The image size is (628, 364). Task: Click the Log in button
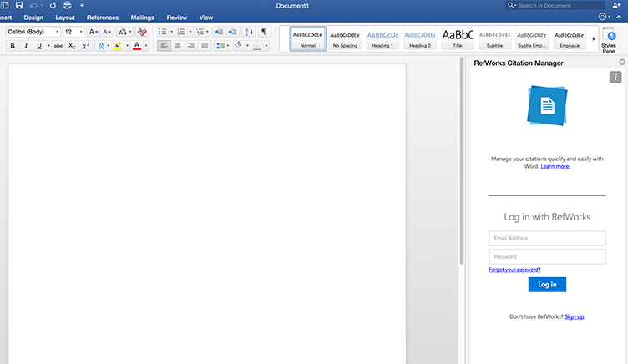(x=547, y=285)
